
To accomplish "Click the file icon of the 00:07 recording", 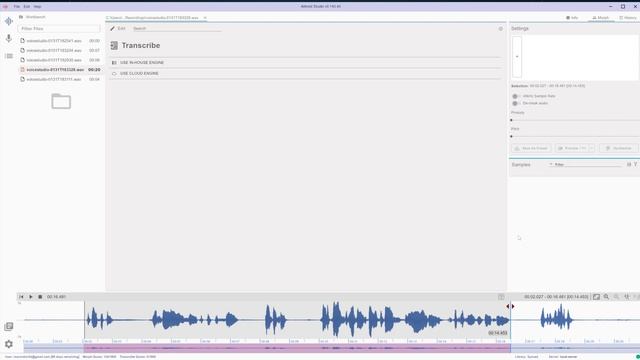I will point(23,50).
